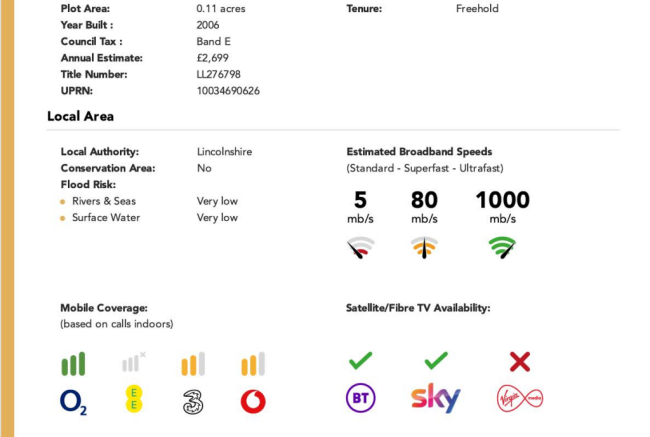The width and height of the screenshot is (650, 437).
Task: Click the Local Area section heading
Action: [x=80, y=117]
